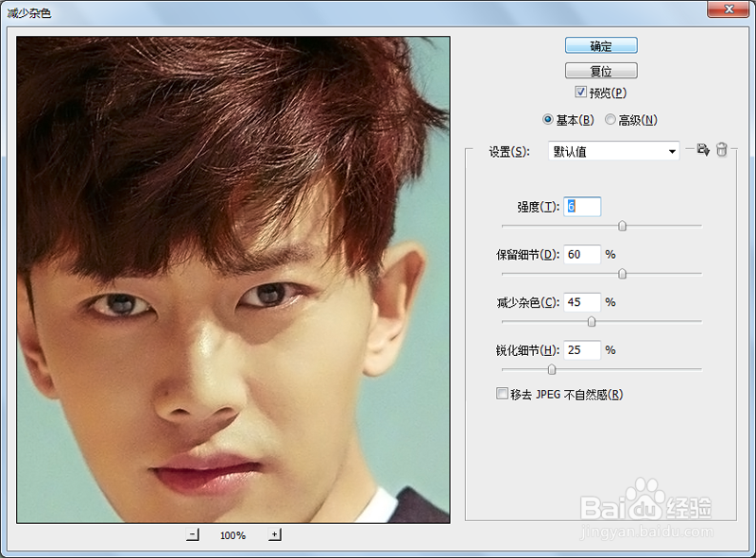Focus the 减少杂色 percentage field
This screenshot has height=558, width=756.
point(582,302)
